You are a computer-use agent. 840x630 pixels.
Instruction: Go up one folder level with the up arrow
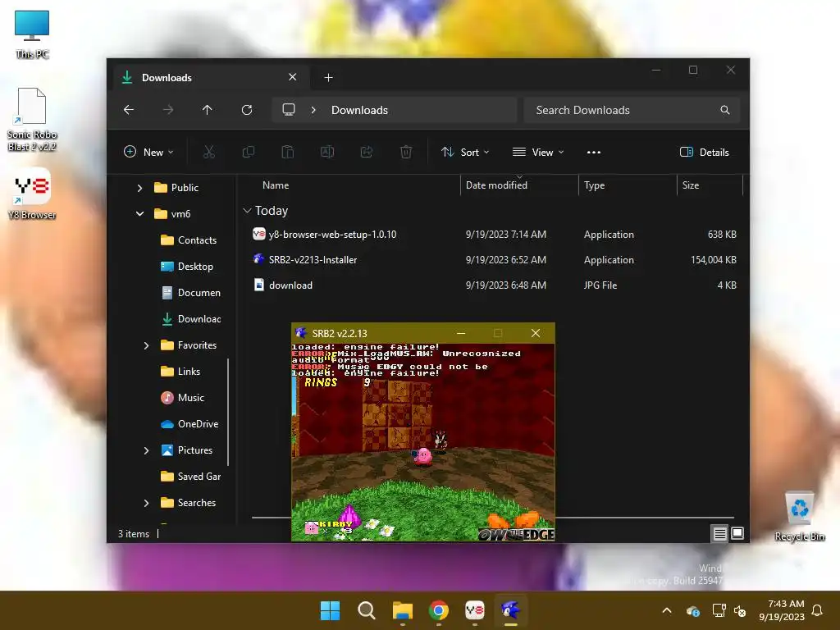[x=208, y=110]
